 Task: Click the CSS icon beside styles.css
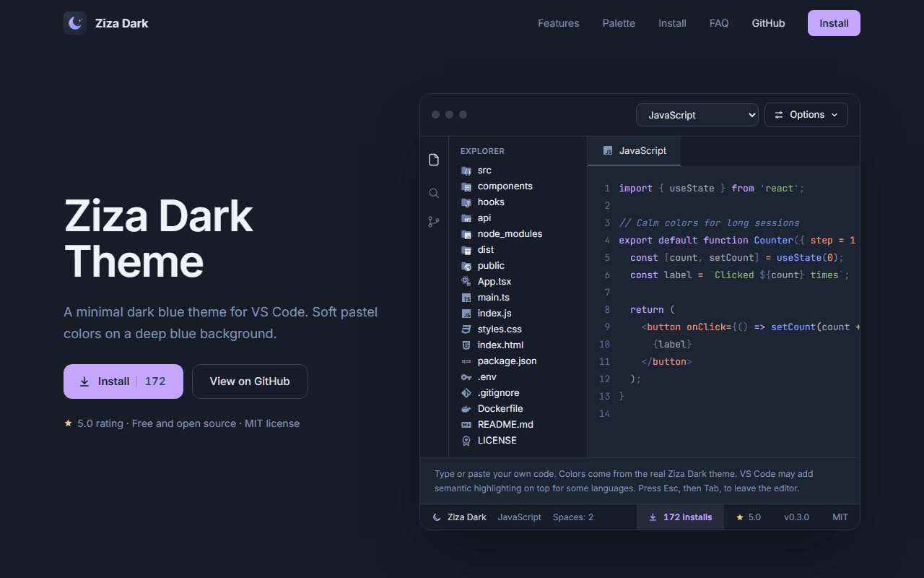(x=466, y=329)
